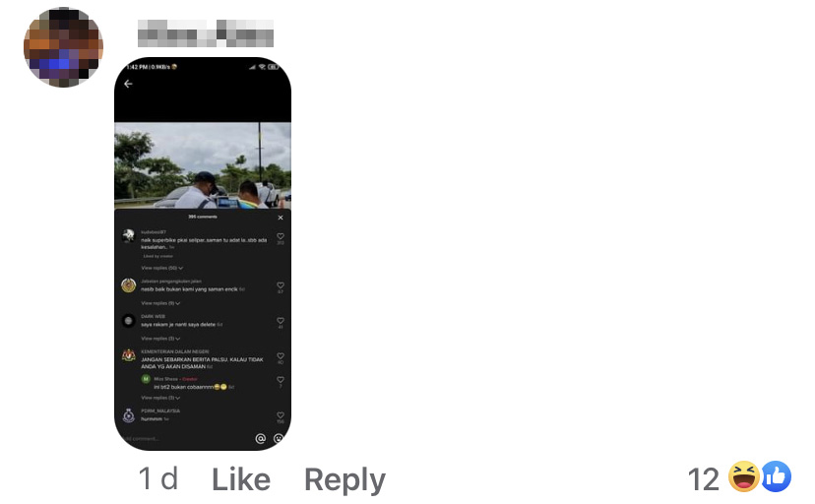
Task: Tap the @ mention icon in comment bar
Action: click(x=261, y=438)
